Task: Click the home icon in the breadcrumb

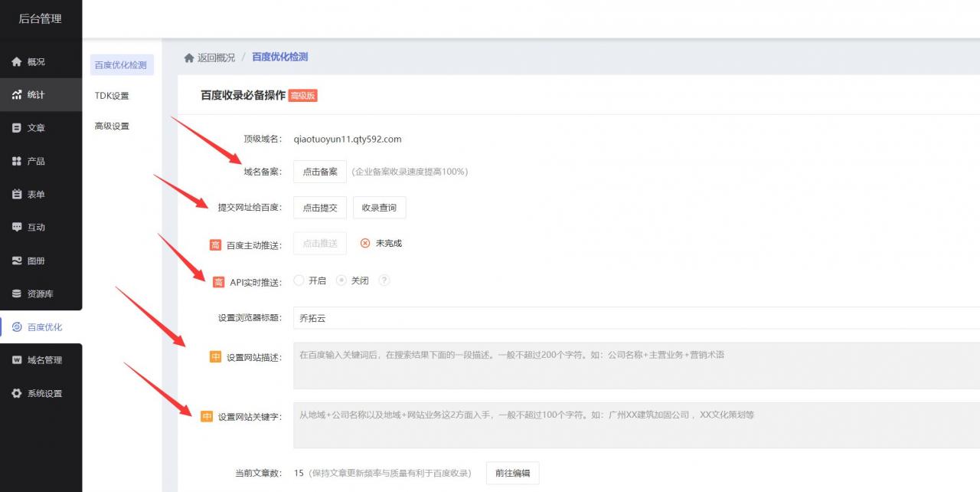Action: [188, 57]
